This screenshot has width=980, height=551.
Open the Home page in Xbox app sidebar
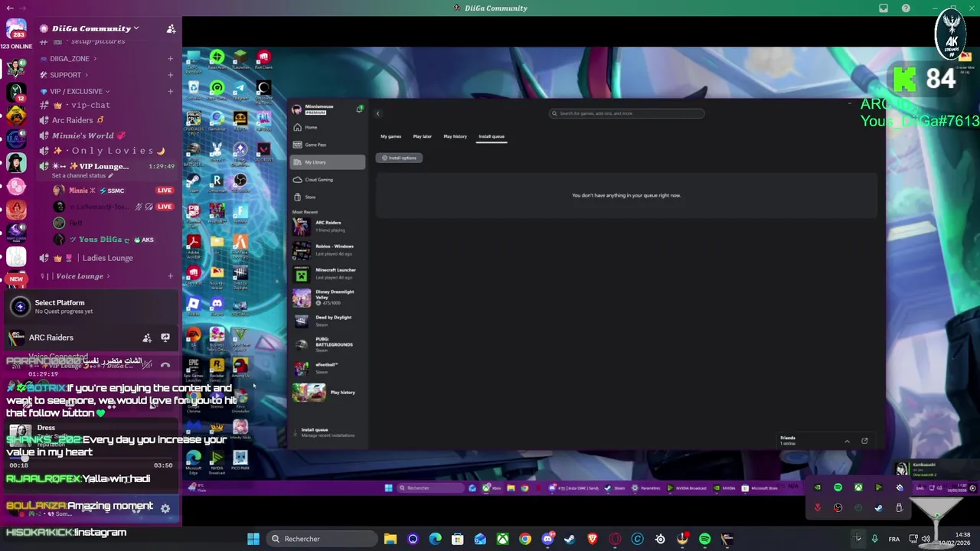[328, 127]
